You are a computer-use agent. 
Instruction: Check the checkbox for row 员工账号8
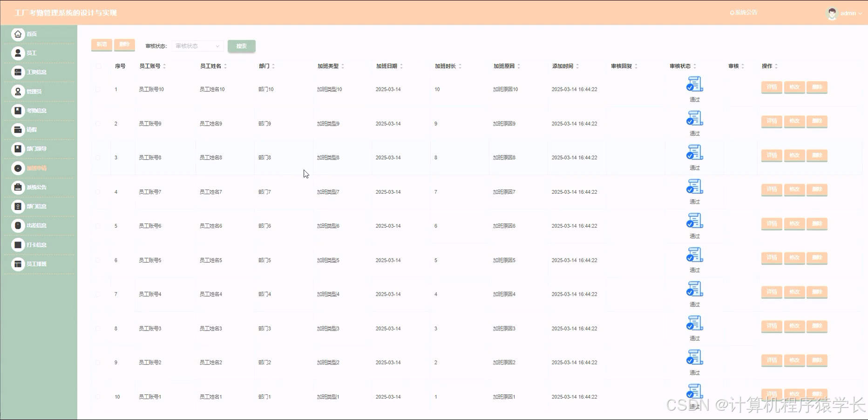pyautogui.click(x=98, y=158)
